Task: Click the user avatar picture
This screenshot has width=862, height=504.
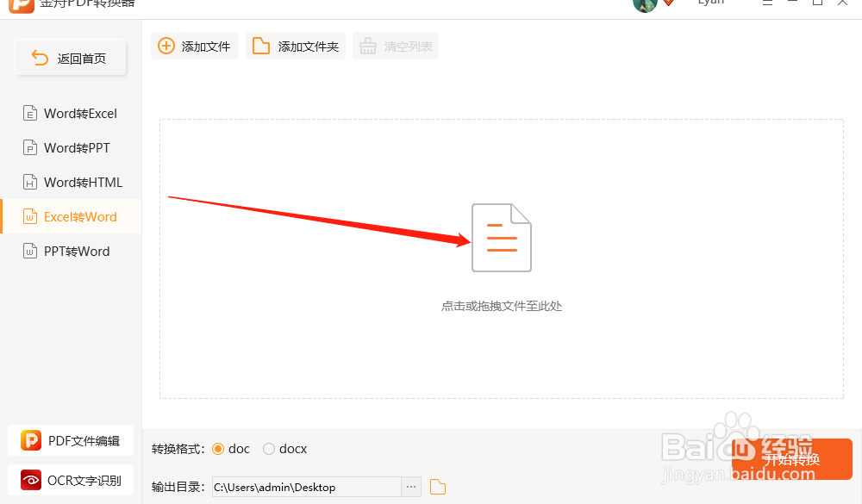Action: pyautogui.click(x=645, y=3)
